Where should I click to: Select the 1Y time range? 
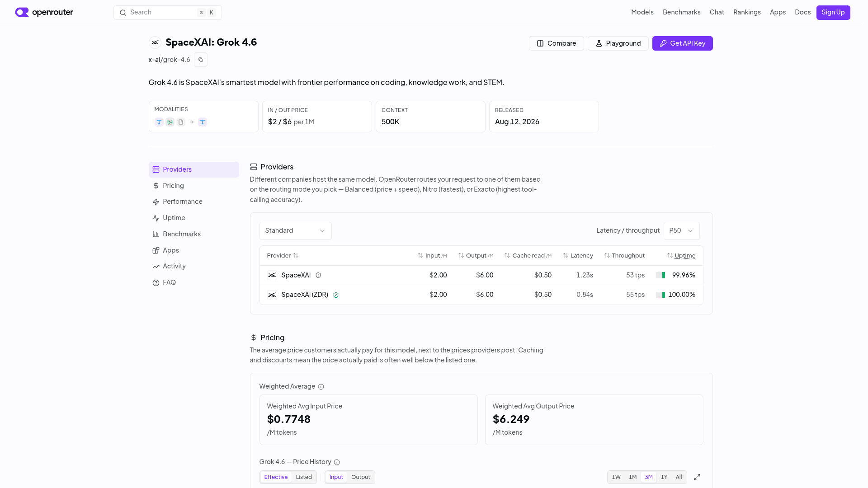(x=664, y=477)
